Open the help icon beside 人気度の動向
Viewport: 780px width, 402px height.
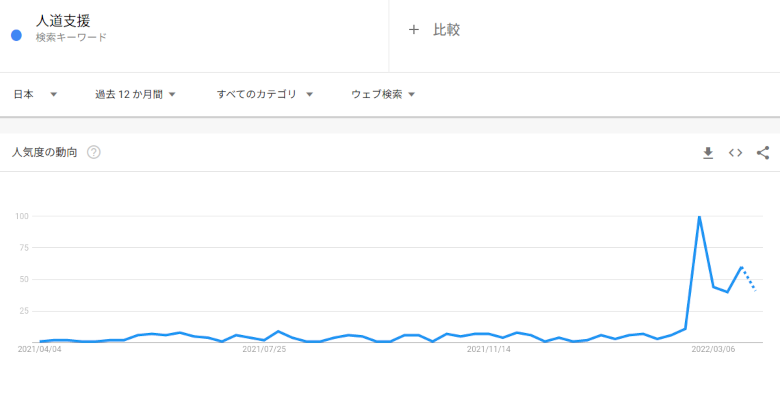[x=94, y=152]
